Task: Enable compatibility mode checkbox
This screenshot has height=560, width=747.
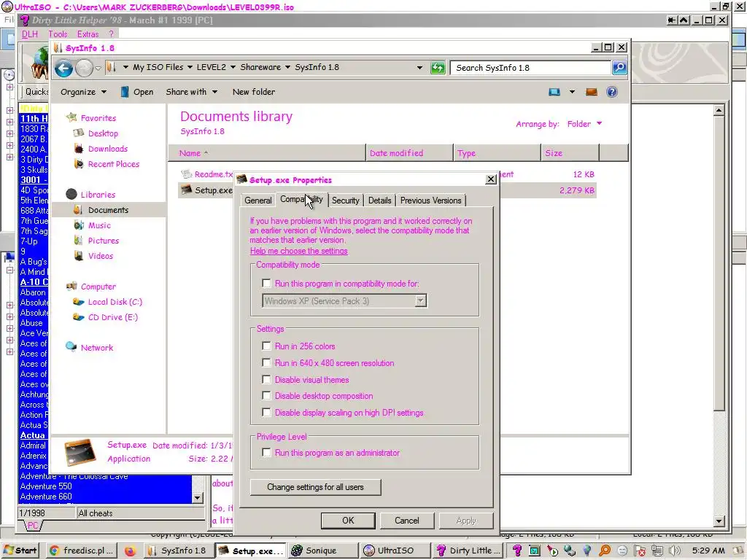Action: [266, 284]
